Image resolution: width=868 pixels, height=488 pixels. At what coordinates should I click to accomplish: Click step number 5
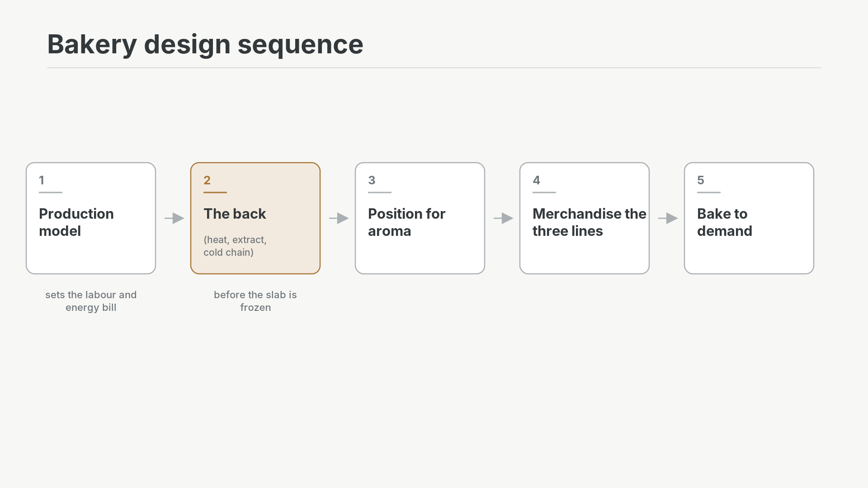click(701, 180)
